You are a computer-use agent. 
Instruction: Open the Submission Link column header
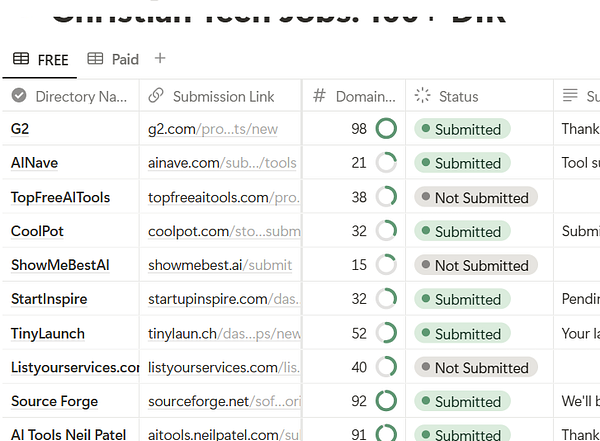pyautogui.click(x=221, y=96)
